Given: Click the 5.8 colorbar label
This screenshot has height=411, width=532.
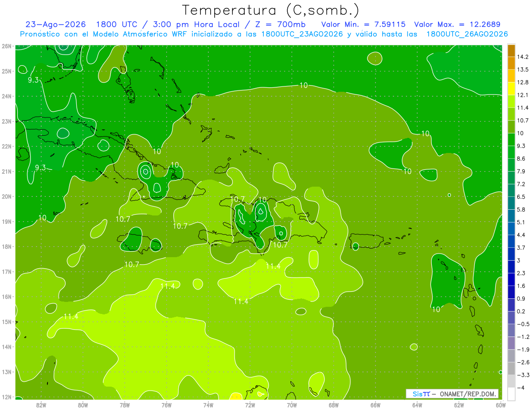Looking at the screenshot, I should tap(521, 209).
